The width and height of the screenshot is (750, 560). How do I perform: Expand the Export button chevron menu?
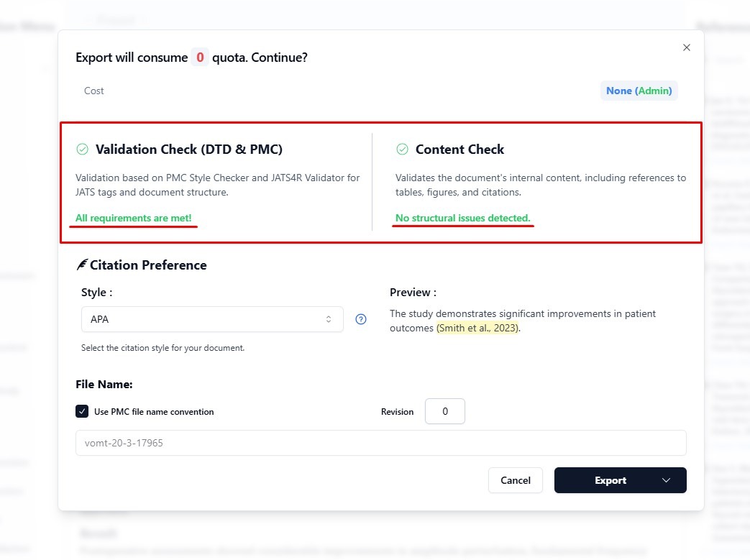pyautogui.click(x=666, y=480)
